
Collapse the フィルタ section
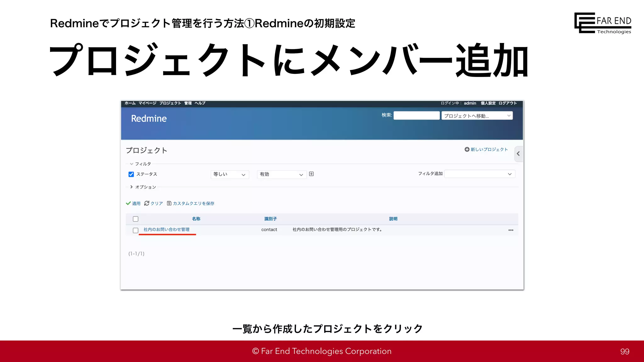[x=140, y=164]
